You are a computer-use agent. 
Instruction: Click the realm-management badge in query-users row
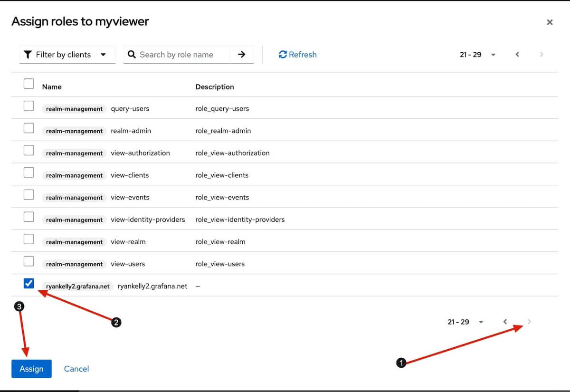click(74, 109)
